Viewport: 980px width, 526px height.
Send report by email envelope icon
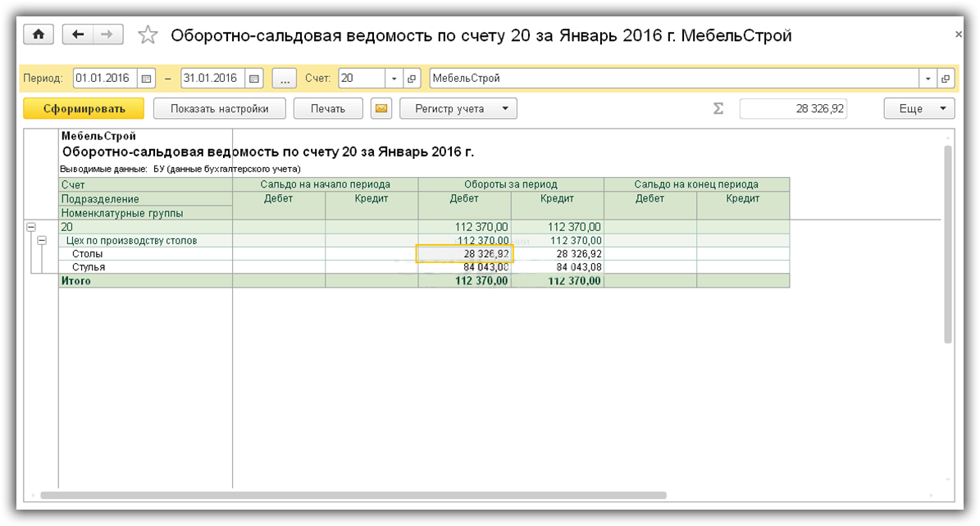point(381,109)
